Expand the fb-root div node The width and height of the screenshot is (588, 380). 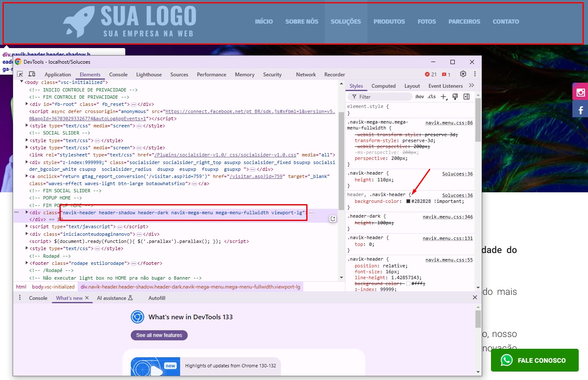[x=27, y=104]
